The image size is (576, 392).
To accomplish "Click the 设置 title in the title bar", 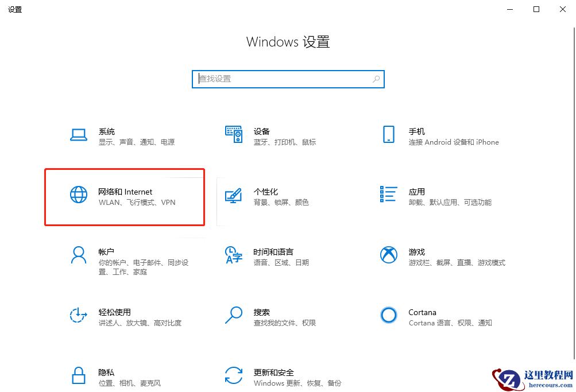I will click(15, 9).
